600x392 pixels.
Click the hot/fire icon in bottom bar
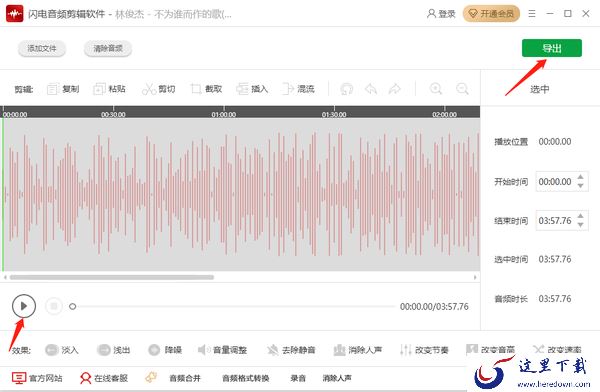[x=151, y=377]
